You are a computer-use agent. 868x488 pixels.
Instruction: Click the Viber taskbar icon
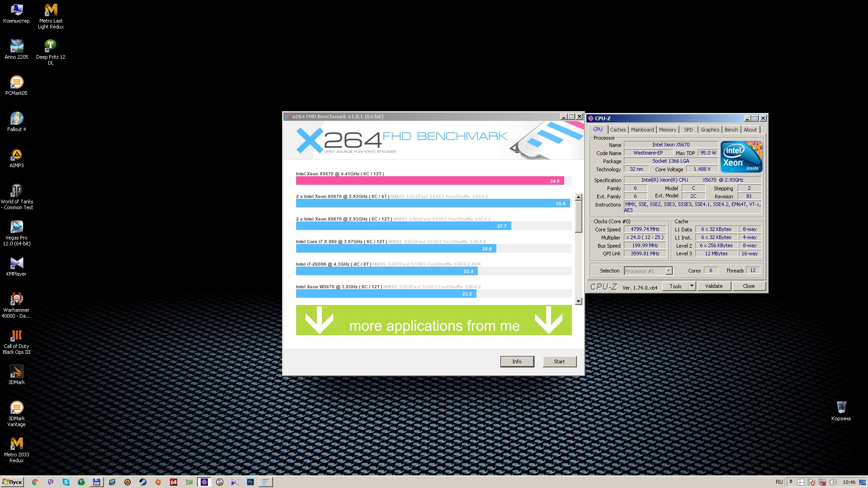point(51,482)
